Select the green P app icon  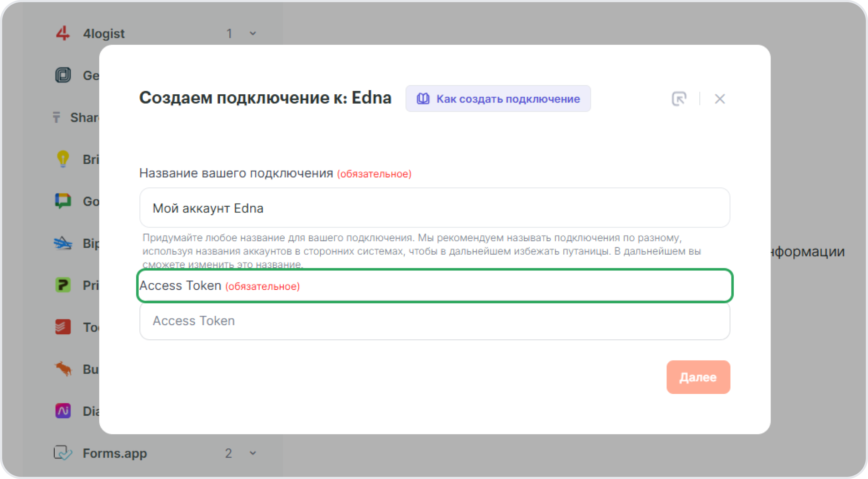coord(63,285)
